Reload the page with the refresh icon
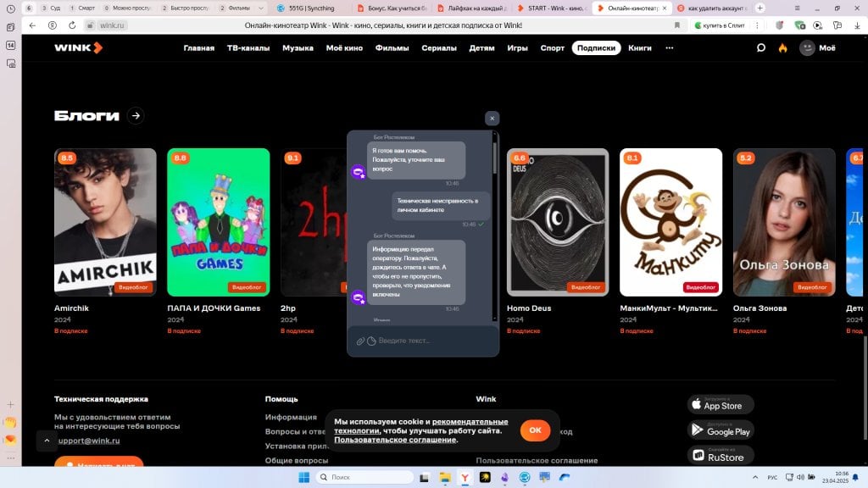This screenshot has width=868, height=488. (x=72, y=25)
